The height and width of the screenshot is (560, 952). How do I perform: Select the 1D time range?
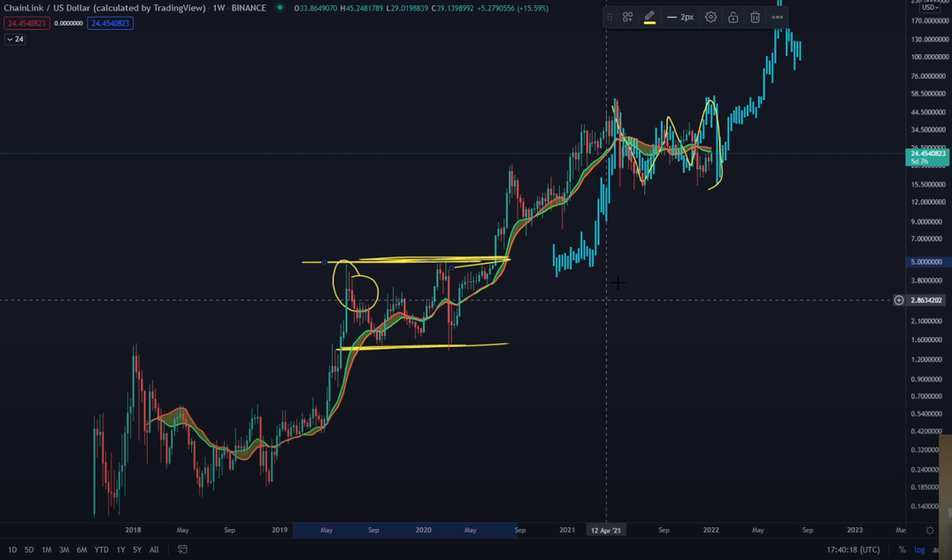pos(12,549)
